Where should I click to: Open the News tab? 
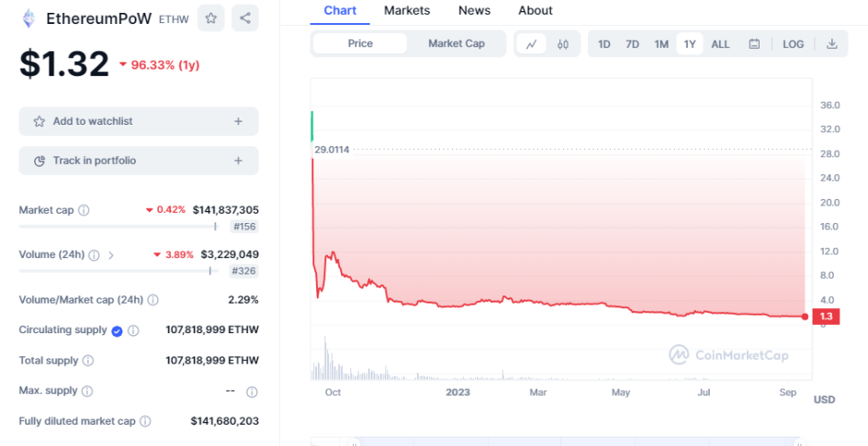click(474, 10)
